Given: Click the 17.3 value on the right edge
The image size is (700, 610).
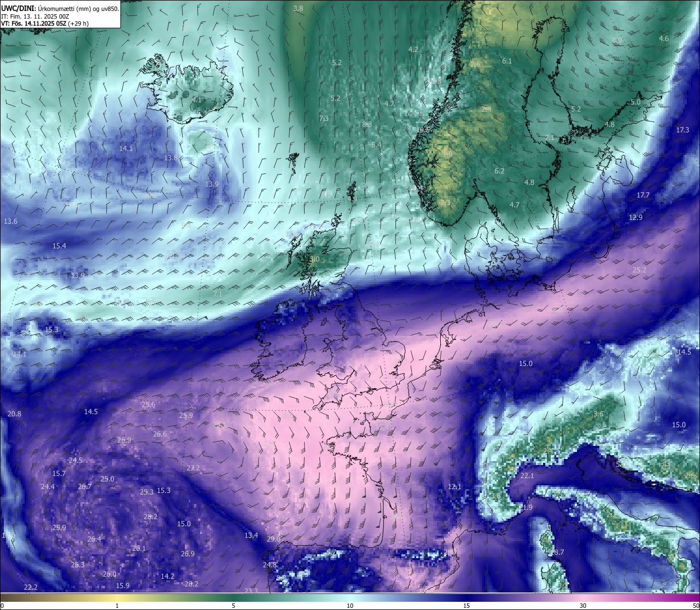Looking at the screenshot, I should click(682, 130).
